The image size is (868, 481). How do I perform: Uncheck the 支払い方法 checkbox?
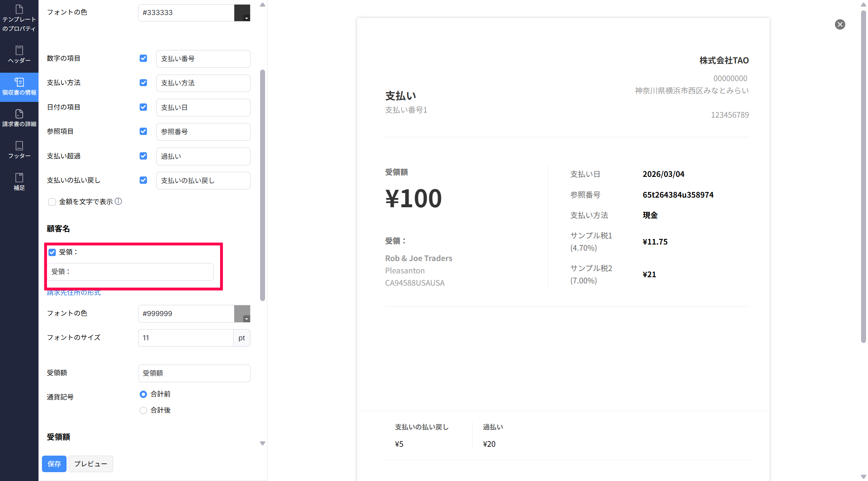pos(143,83)
